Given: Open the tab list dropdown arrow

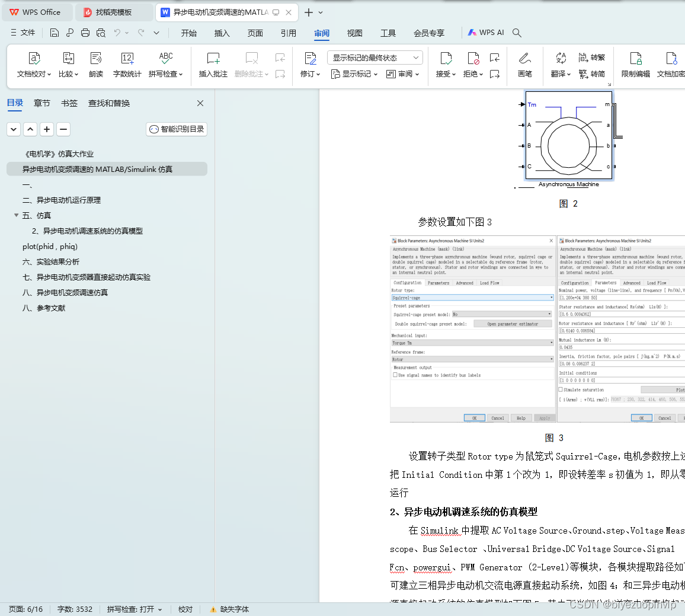Looking at the screenshot, I should [321, 12].
